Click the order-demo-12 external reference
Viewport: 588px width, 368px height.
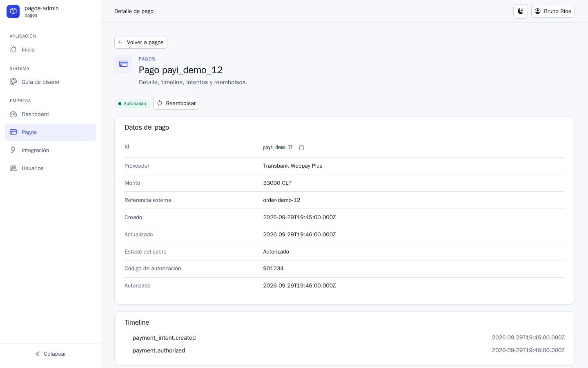(x=282, y=200)
